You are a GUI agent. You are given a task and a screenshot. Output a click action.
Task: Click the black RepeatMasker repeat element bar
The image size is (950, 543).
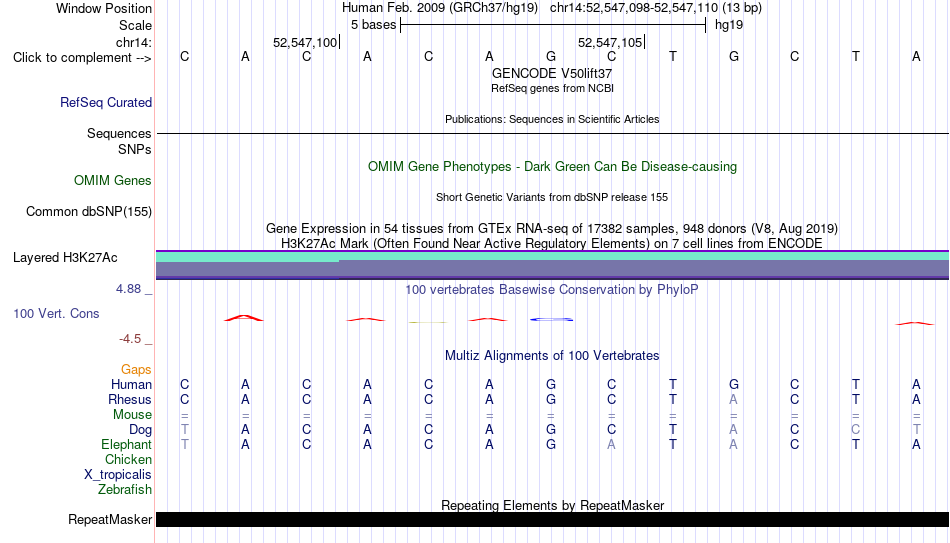pos(552,519)
